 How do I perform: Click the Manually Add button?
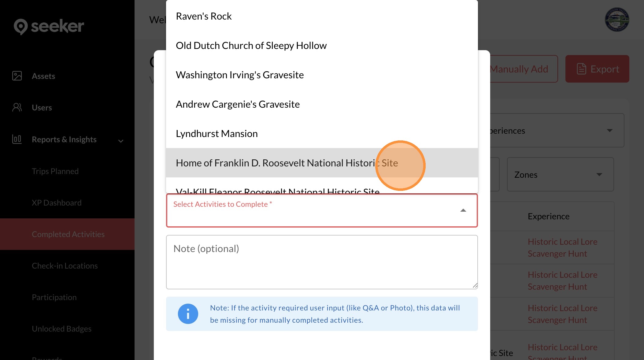tap(523, 69)
